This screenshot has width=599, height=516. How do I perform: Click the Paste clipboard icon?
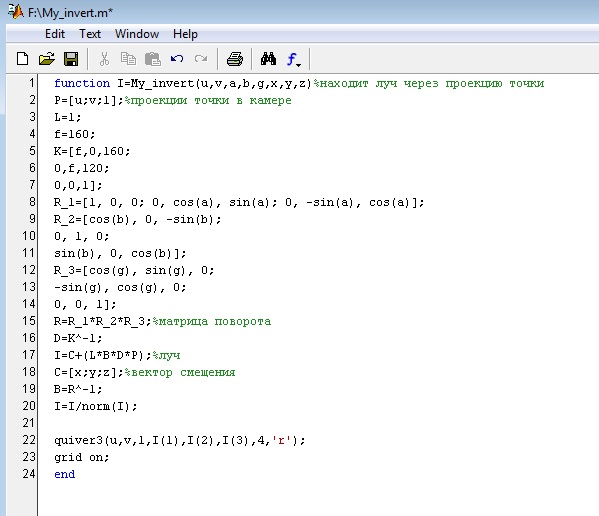(x=153, y=59)
